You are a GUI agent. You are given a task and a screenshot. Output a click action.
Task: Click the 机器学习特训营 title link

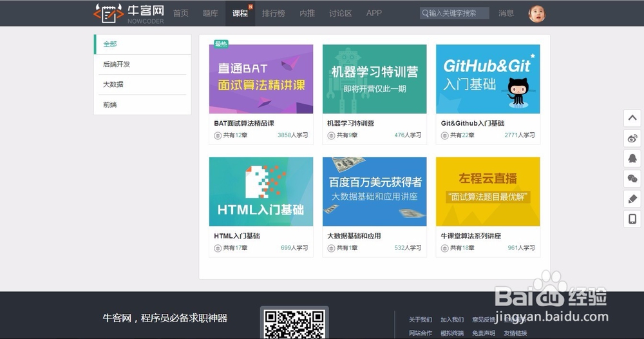tap(351, 123)
